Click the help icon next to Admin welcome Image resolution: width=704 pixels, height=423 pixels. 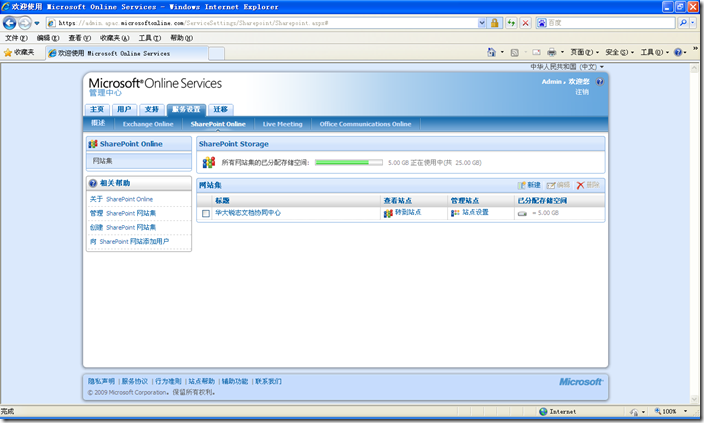click(x=600, y=82)
